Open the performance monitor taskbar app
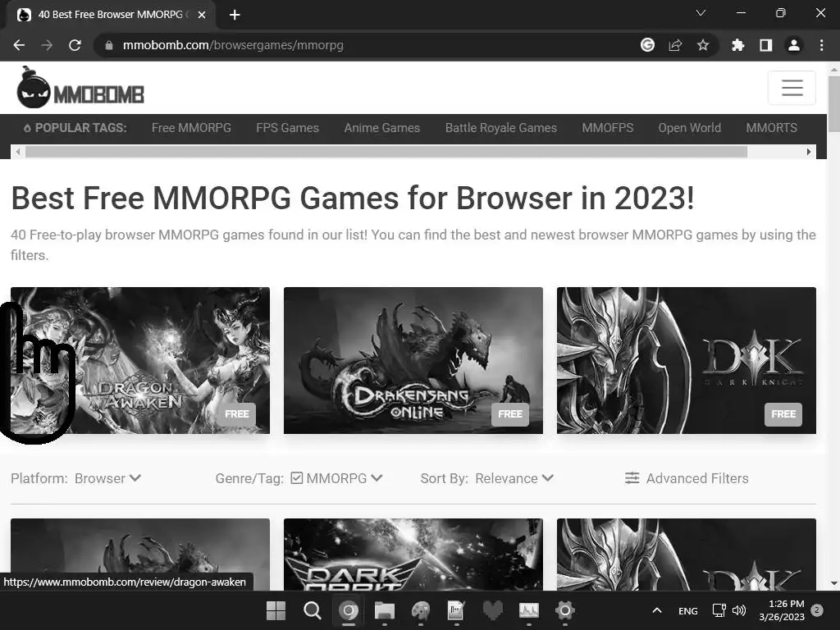840x630 pixels. (x=529, y=610)
